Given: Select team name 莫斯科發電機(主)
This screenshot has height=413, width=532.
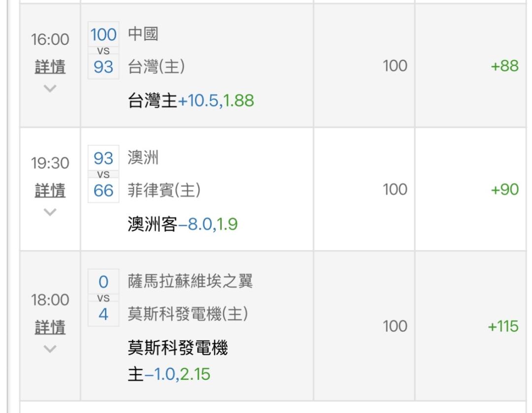Looking at the screenshot, I should click(x=188, y=313).
